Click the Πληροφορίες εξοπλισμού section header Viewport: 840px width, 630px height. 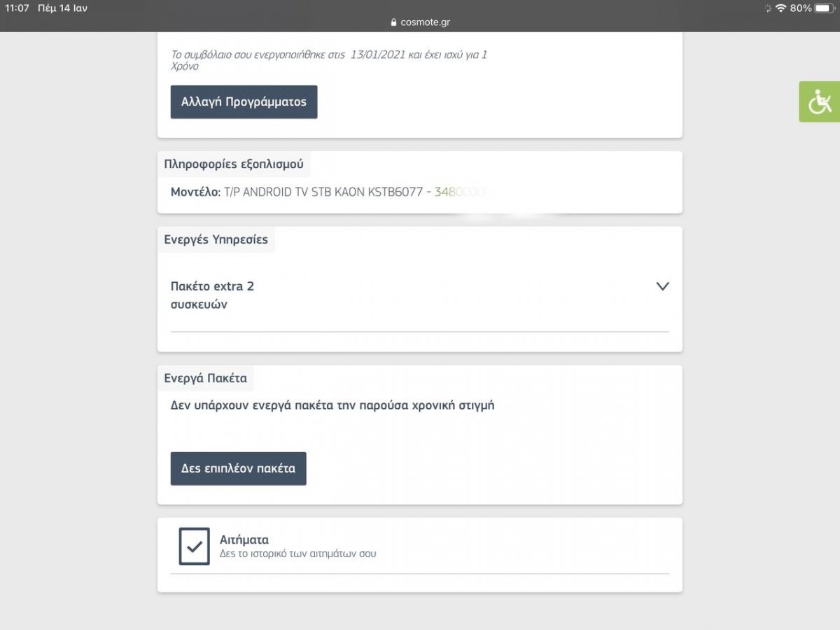(x=234, y=164)
